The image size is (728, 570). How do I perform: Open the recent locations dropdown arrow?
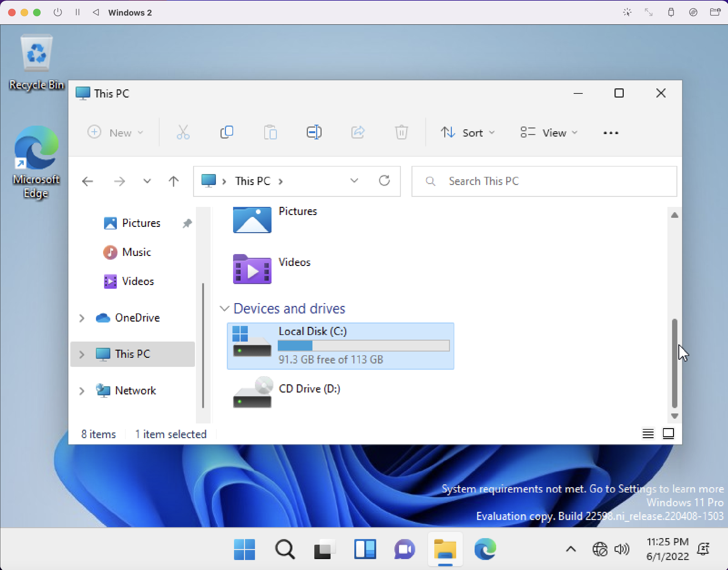coord(147,181)
